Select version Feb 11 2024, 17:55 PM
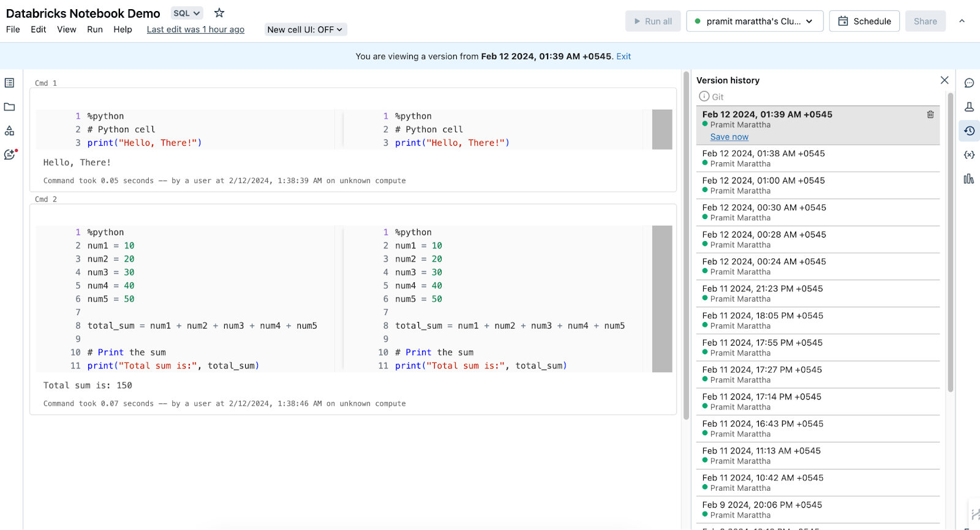 pyautogui.click(x=818, y=348)
